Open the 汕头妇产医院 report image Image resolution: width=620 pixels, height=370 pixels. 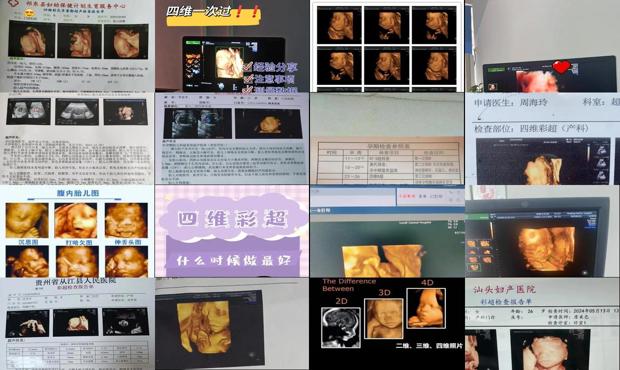542,324
